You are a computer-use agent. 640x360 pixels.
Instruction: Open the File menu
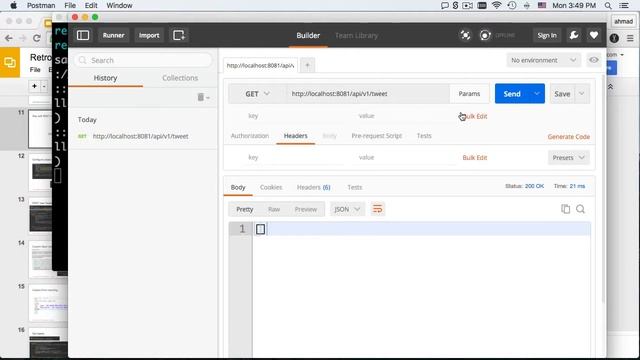(x=70, y=5)
